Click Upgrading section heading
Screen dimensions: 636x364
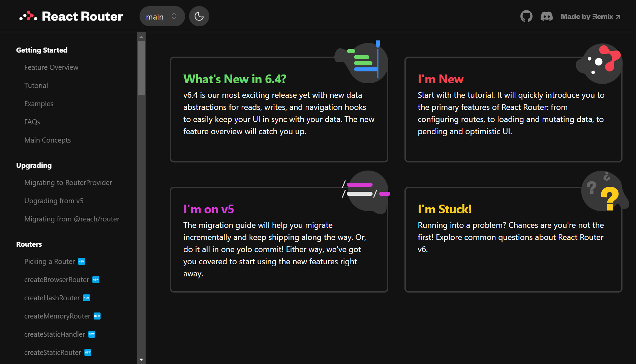tap(34, 165)
